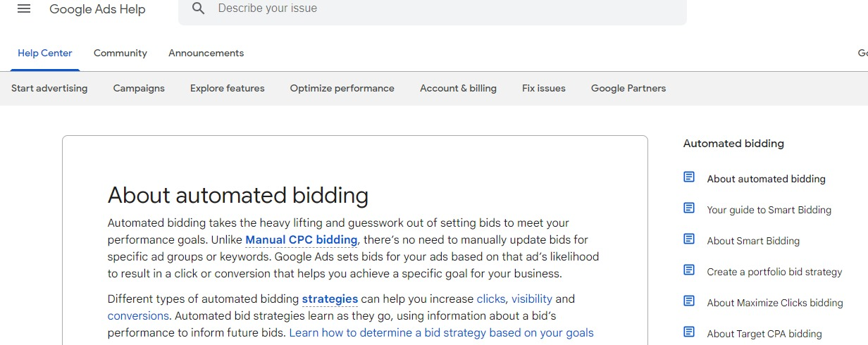Click article icon beside About Smart Bidding
Viewport: 868px width, 345px height.
pyautogui.click(x=689, y=239)
